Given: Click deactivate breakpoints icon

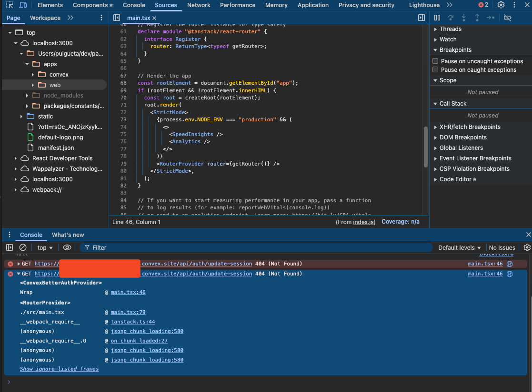Looking at the screenshot, I should click(507, 18).
